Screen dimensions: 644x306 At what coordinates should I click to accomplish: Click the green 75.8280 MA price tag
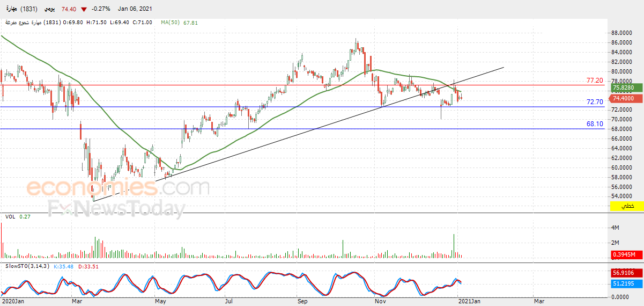point(624,88)
